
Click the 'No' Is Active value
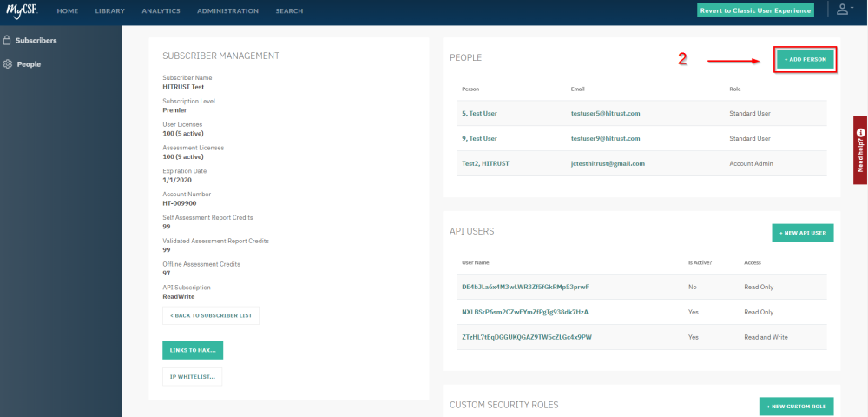coord(692,287)
